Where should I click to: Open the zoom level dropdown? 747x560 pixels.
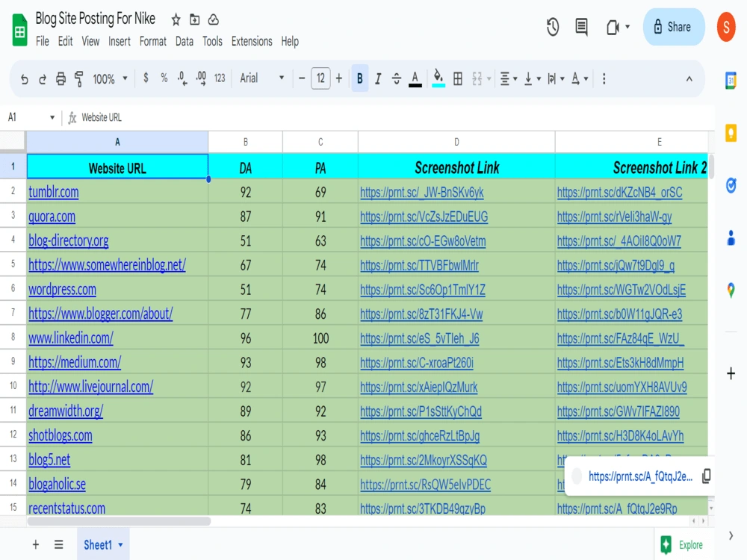click(110, 78)
